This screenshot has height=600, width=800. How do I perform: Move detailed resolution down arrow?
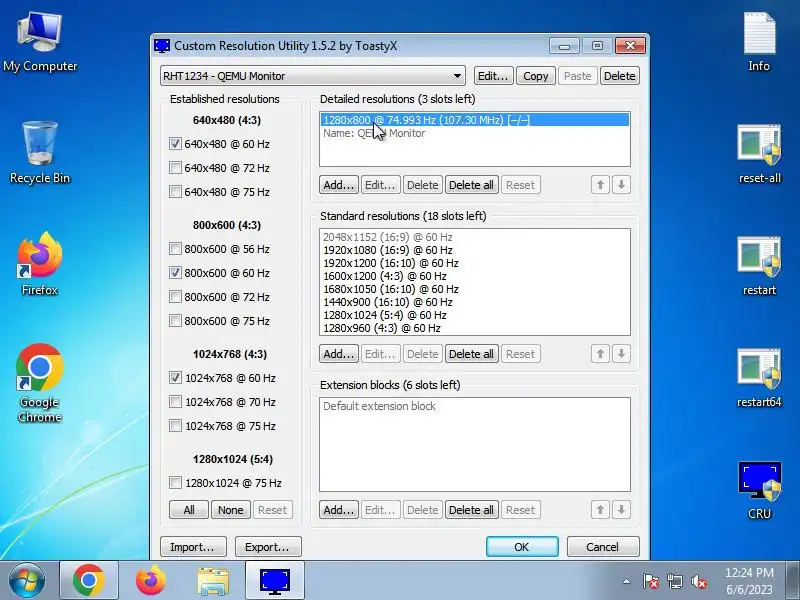point(621,185)
